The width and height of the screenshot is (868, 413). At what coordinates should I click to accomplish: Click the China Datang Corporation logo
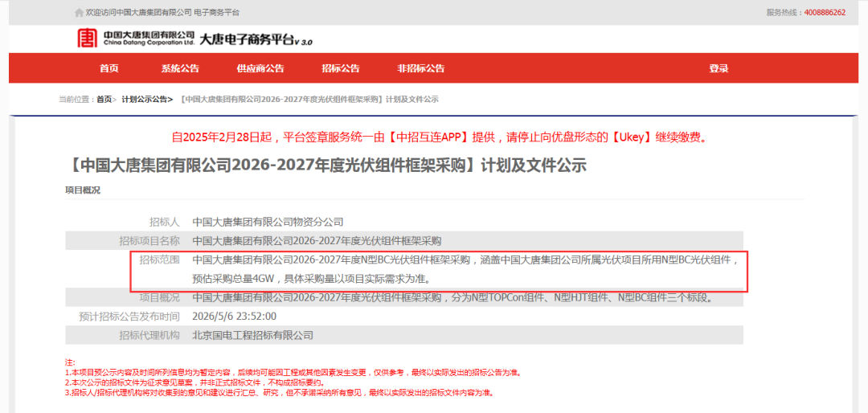136,39
